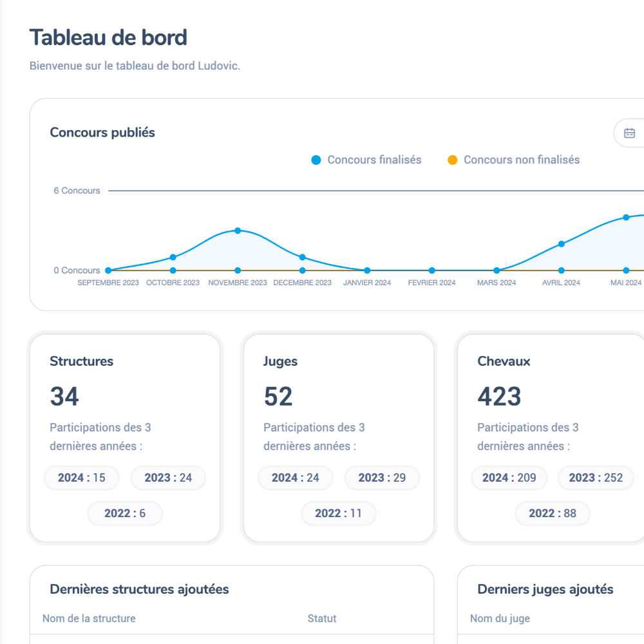Image resolution: width=644 pixels, height=644 pixels.
Task: Click the NOVEMBRE 2023 axis label
Action: point(238,283)
